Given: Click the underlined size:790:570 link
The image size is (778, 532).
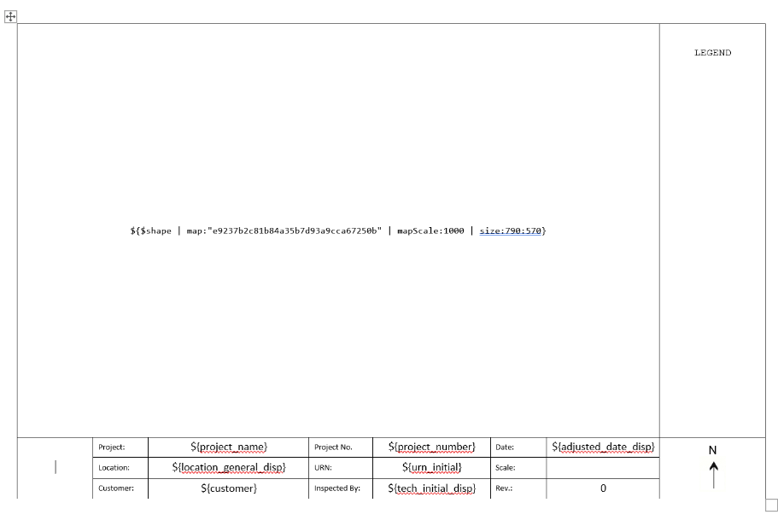Looking at the screenshot, I should click(x=510, y=231).
